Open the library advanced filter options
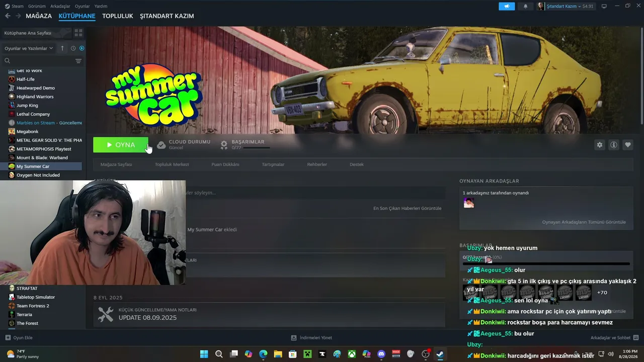 [x=78, y=61]
